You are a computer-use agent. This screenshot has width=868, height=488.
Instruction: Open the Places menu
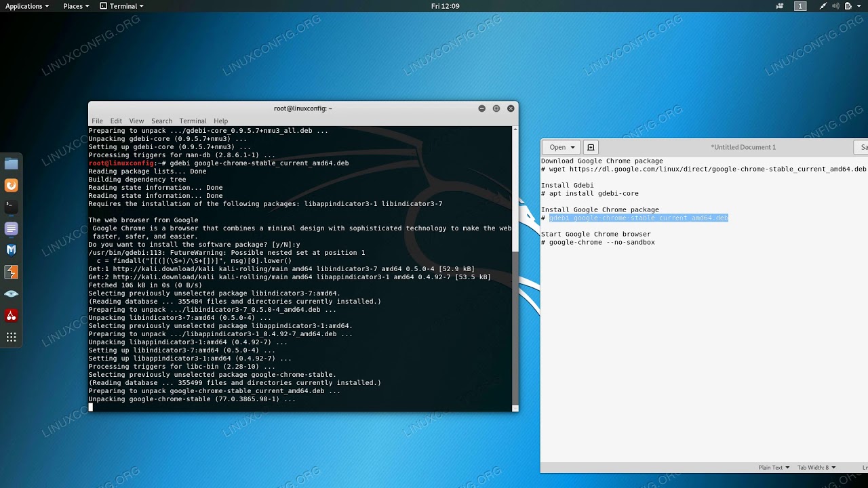coord(76,6)
